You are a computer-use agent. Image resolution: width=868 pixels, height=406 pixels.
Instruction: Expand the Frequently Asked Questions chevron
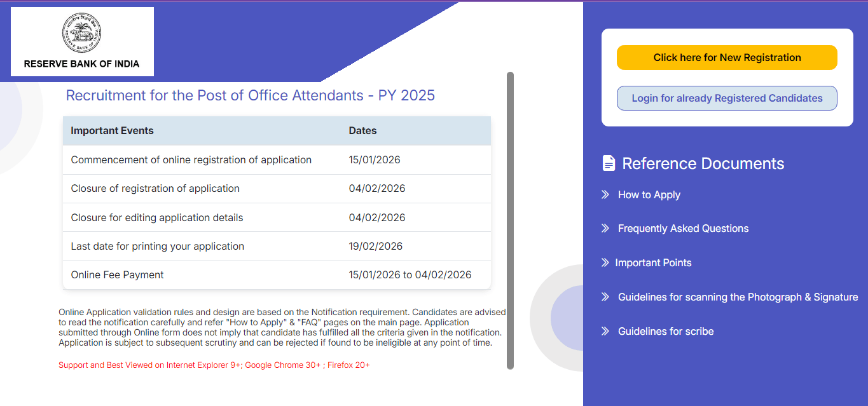coord(604,228)
